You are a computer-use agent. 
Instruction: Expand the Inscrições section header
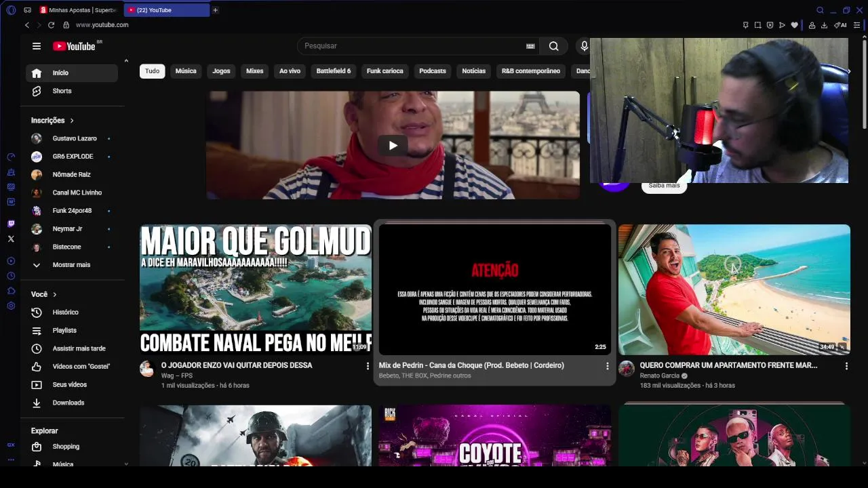(x=53, y=121)
